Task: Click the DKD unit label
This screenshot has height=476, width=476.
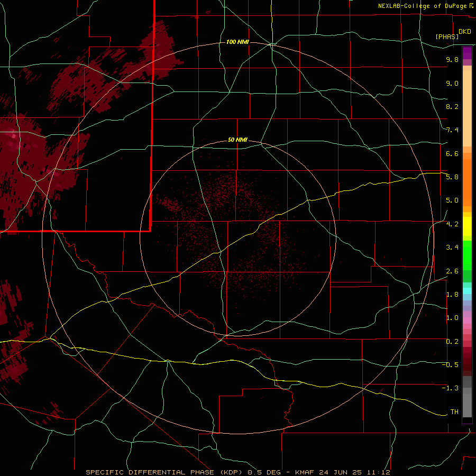Action: (465, 32)
